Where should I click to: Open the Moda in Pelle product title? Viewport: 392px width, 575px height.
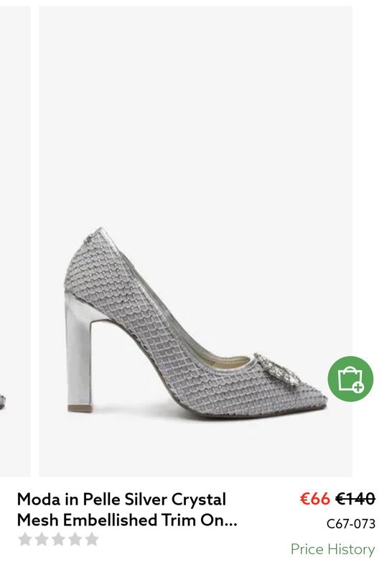pos(127,510)
